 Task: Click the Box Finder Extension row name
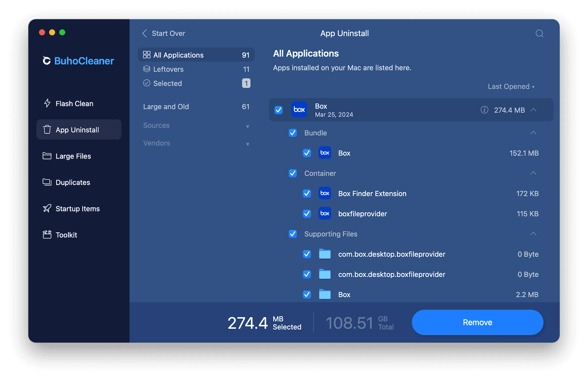pos(372,193)
